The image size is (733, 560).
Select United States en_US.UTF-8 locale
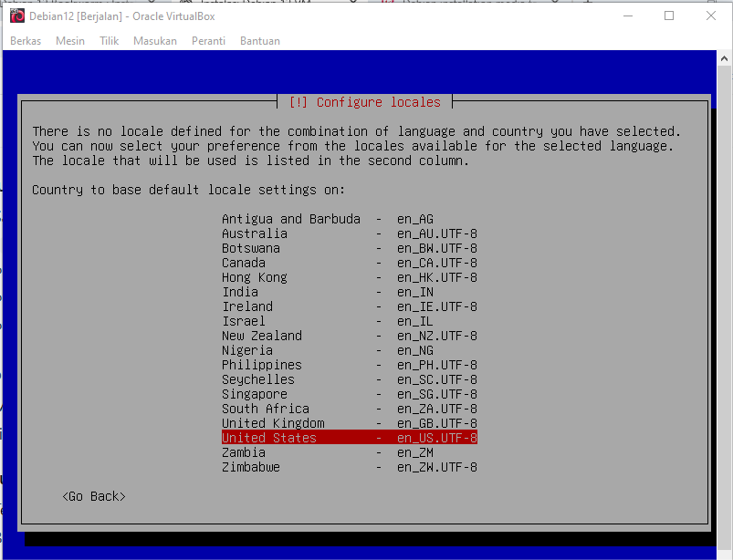pyautogui.click(x=349, y=438)
